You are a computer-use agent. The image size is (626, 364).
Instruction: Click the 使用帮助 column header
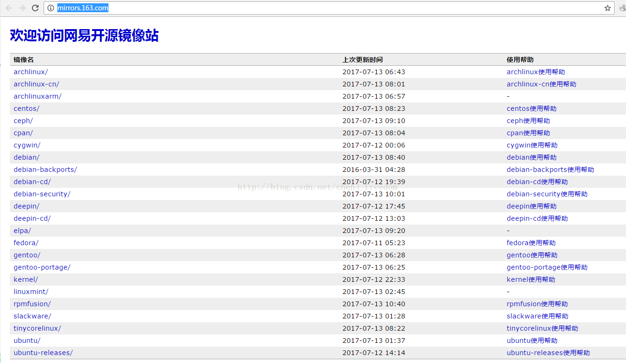click(x=520, y=60)
